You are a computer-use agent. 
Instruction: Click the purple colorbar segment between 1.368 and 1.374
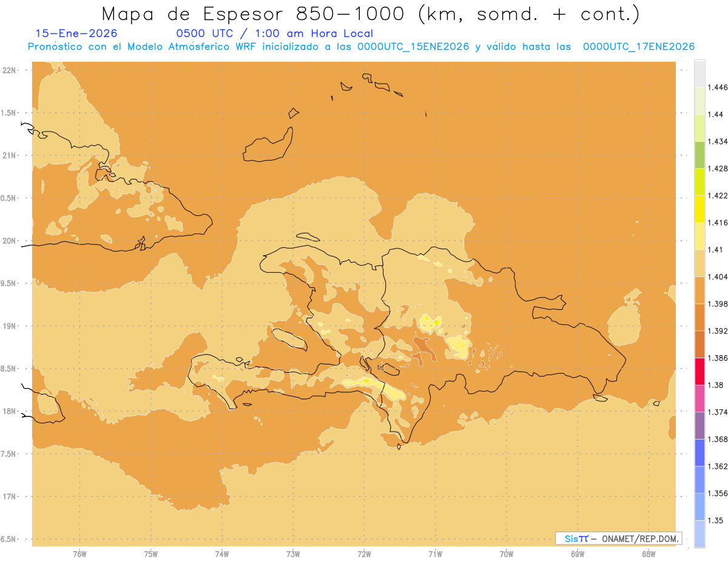(x=699, y=426)
